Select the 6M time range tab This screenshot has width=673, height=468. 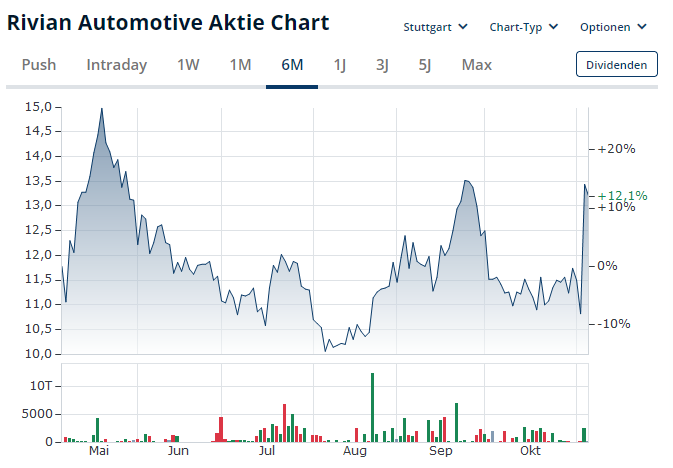292,65
